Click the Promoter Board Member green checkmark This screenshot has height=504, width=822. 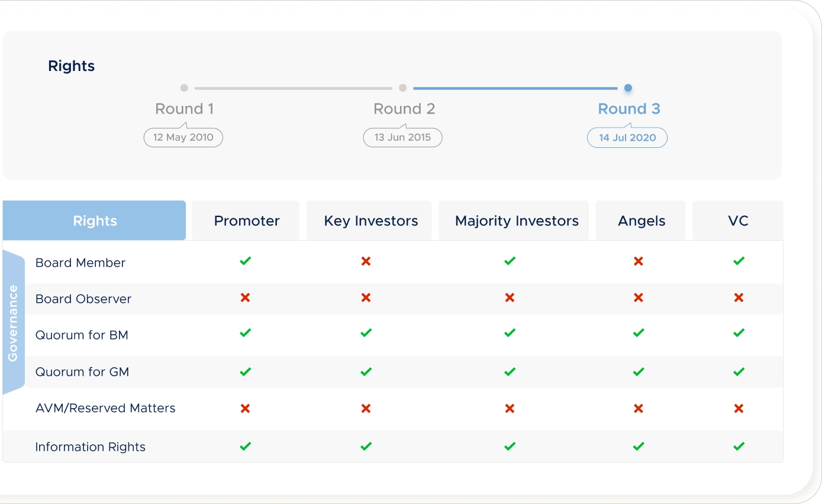pyautogui.click(x=245, y=261)
